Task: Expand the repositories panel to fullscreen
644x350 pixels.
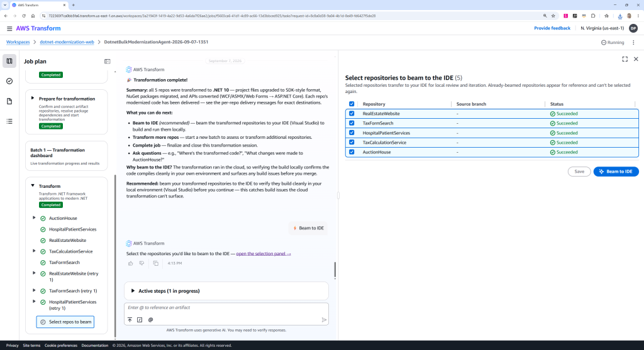Action: (x=625, y=59)
